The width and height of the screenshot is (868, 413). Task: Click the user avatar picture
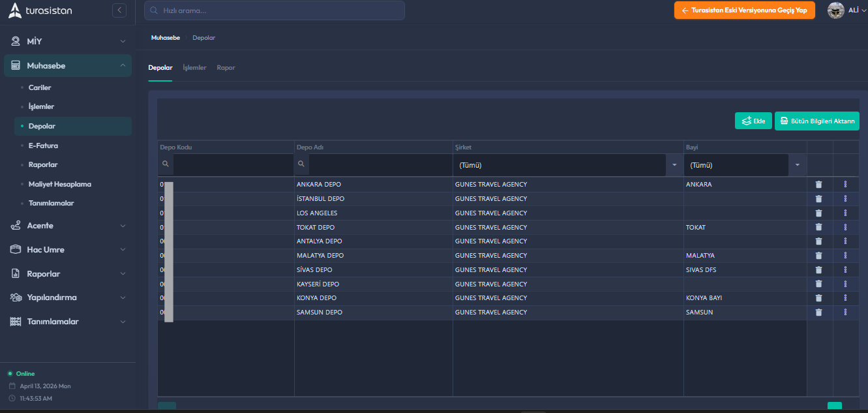pos(835,10)
